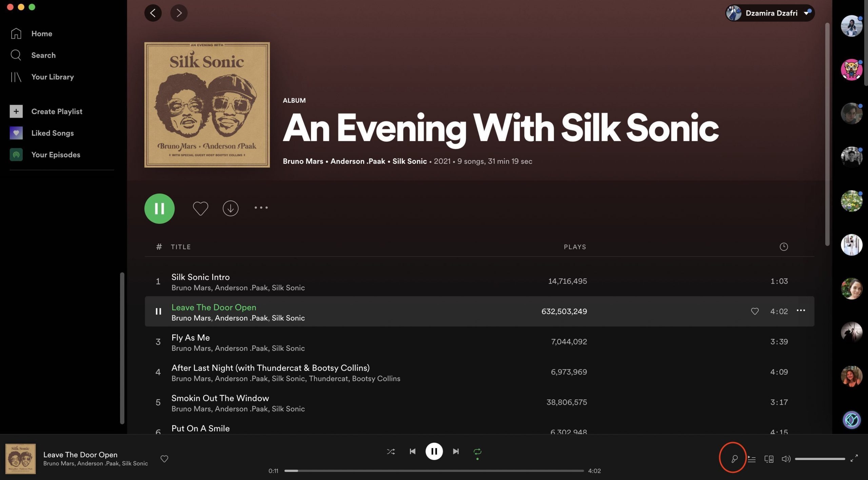
Task: Open Your Episodes
Action: tap(45, 155)
